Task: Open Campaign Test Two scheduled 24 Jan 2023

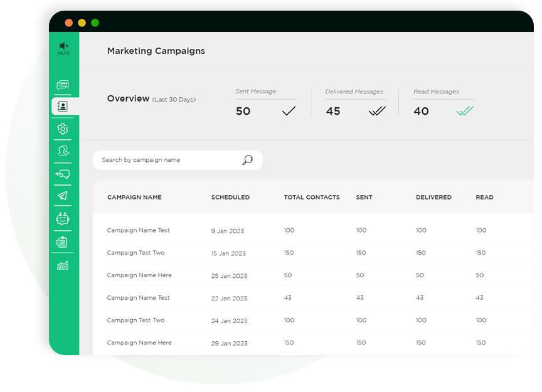Action: (135, 320)
